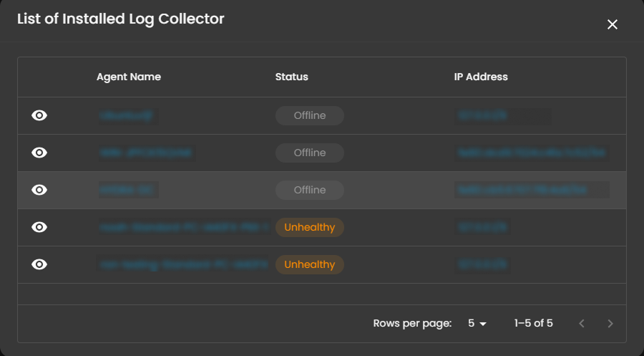Click the eye icon in the first row

coord(39,115)
